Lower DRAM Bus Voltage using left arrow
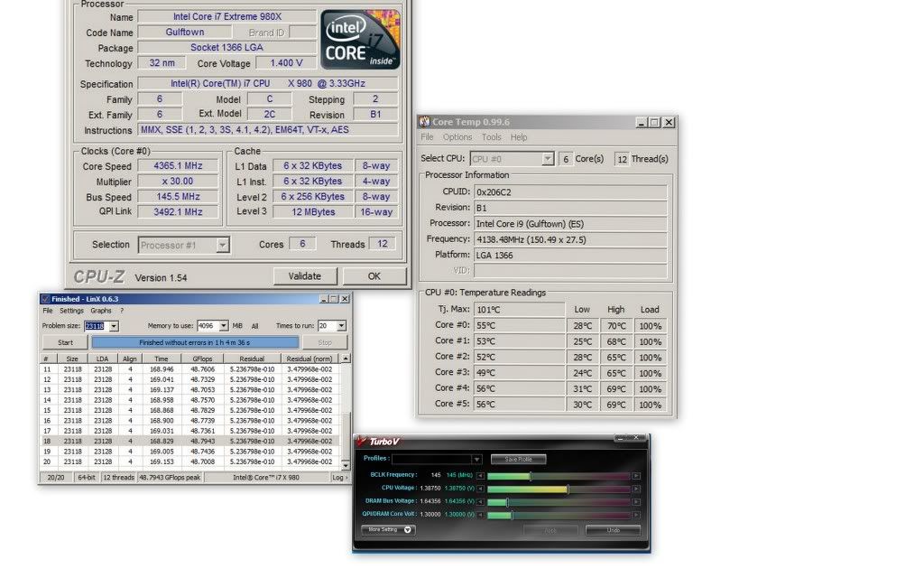This screenshot has width=924, height=578. [x=480, y=502]
